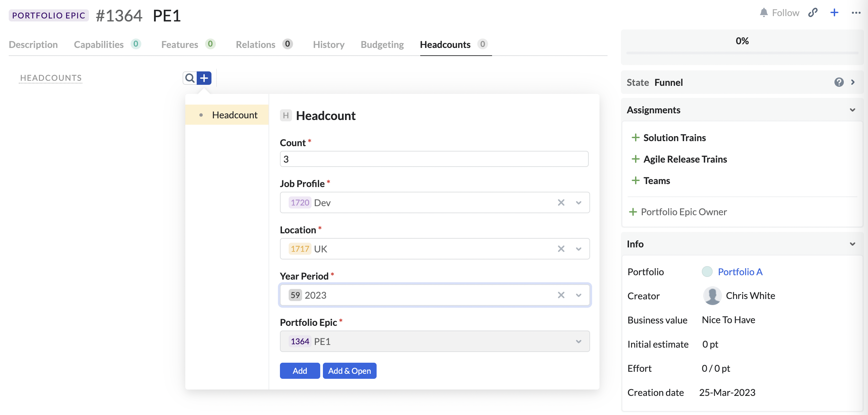The image size is (868, 415).
Task: Open the plus creation icon in top bar
Action: click(834, 12)
